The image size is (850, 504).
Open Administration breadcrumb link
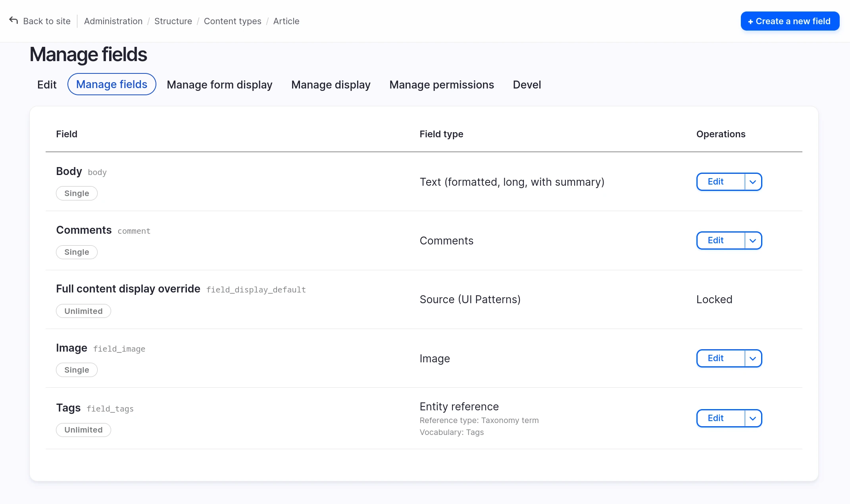pyautogui.click(x=113, y=21)
